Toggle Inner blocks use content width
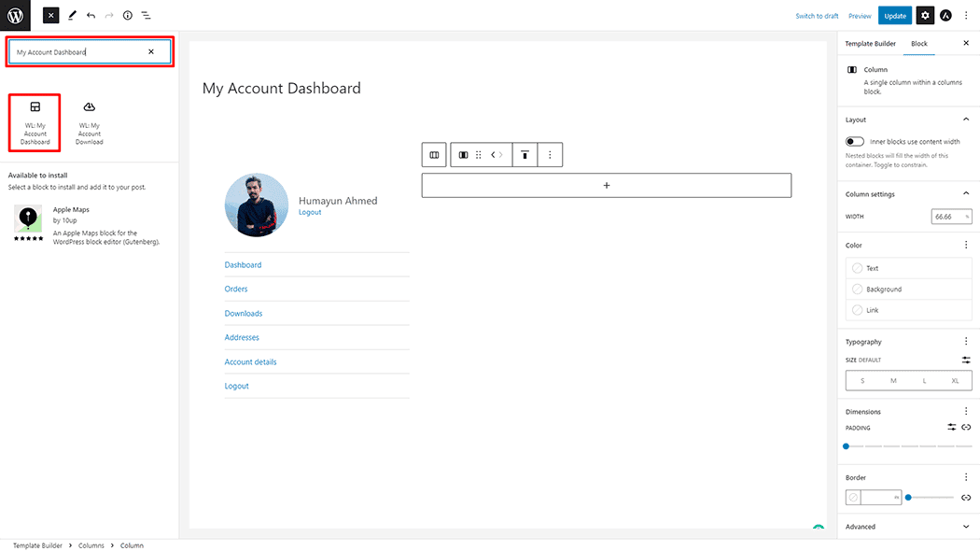Screen dimensions: 980x551 tap(854, 142)
